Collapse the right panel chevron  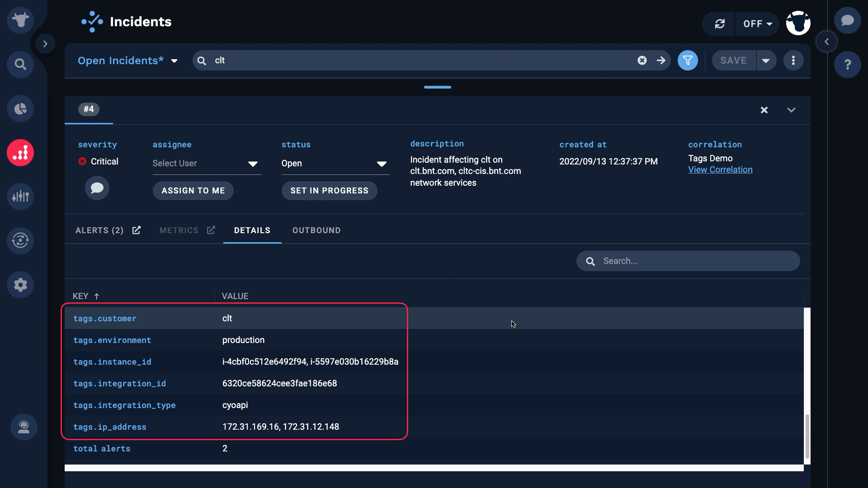click(x=826, y=42)
